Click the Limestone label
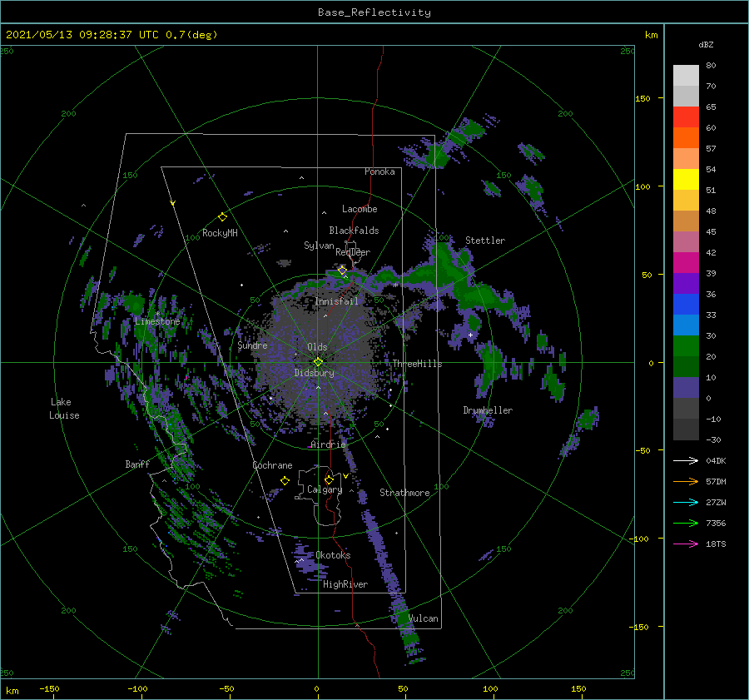This screenshot has height=700, width=749. pyautogui.click(x=157, y=321)
